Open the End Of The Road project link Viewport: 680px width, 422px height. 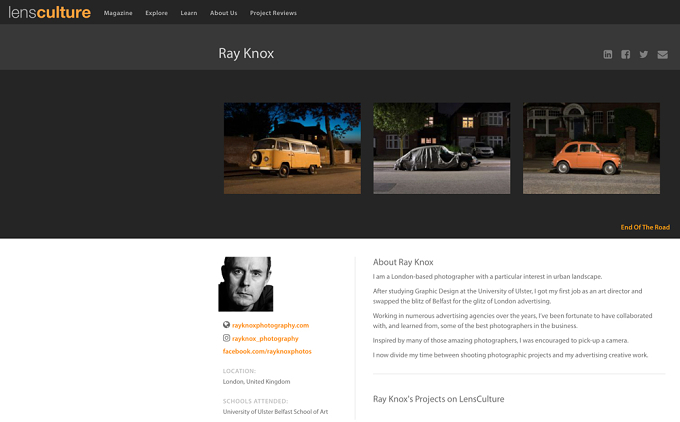pos(645,227)
